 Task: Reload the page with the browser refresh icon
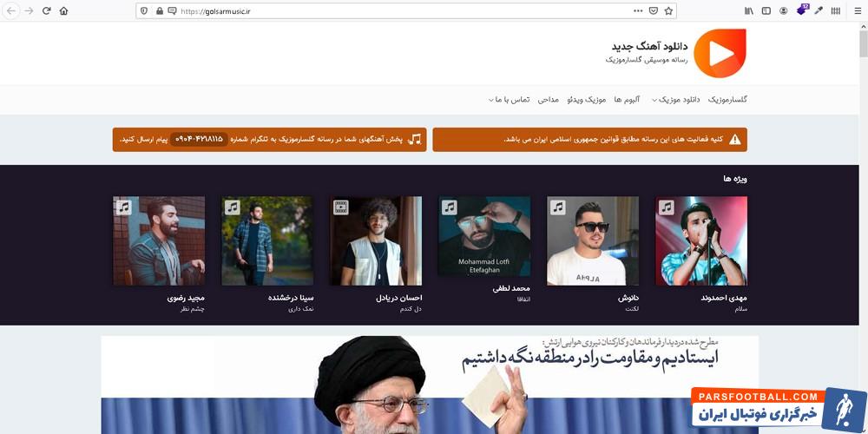(x=47, y=10)
